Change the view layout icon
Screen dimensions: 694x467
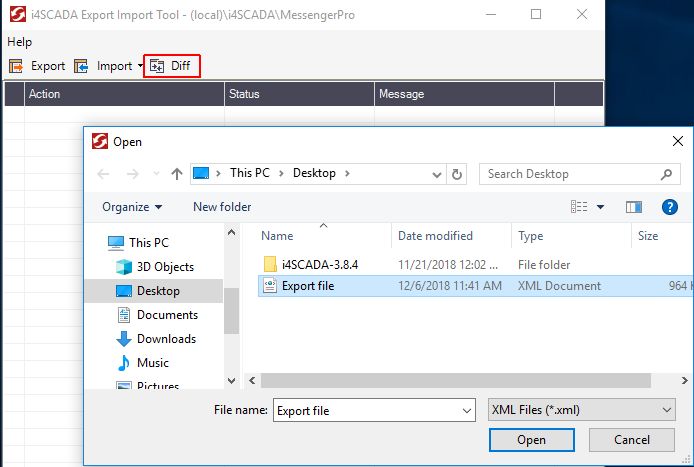pyautogui.click(x=579, y=207)
